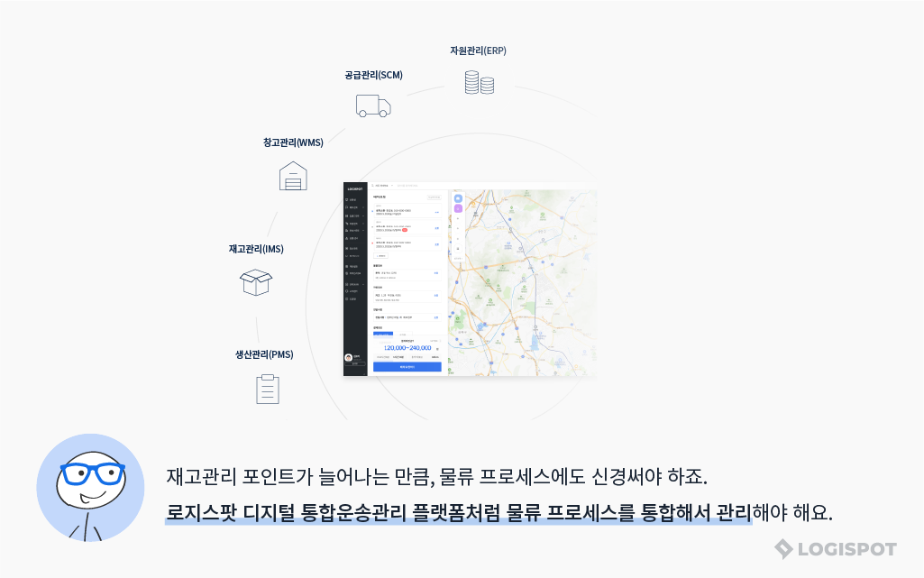Select the clipboard PMS icon
Image resolution: width=924 pixels, height=578 pixels.
point(268,389)
